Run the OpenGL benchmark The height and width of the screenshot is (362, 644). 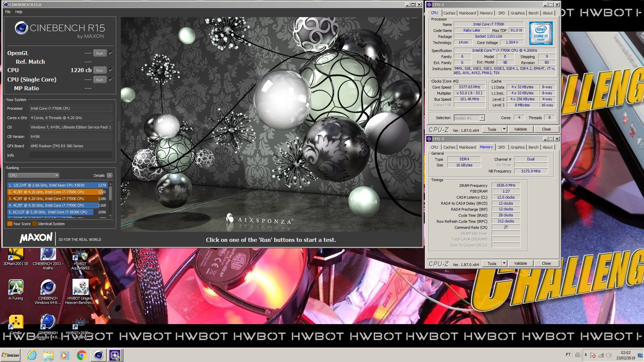click(x=100, y=53)
